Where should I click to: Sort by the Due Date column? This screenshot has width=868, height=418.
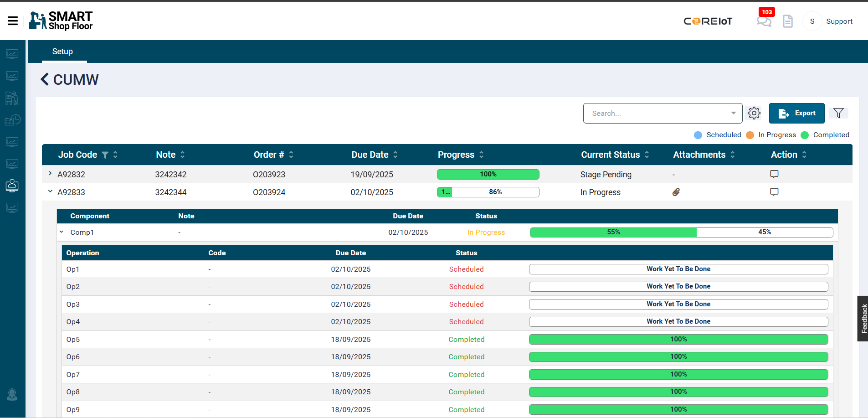(x=395, y=155)
